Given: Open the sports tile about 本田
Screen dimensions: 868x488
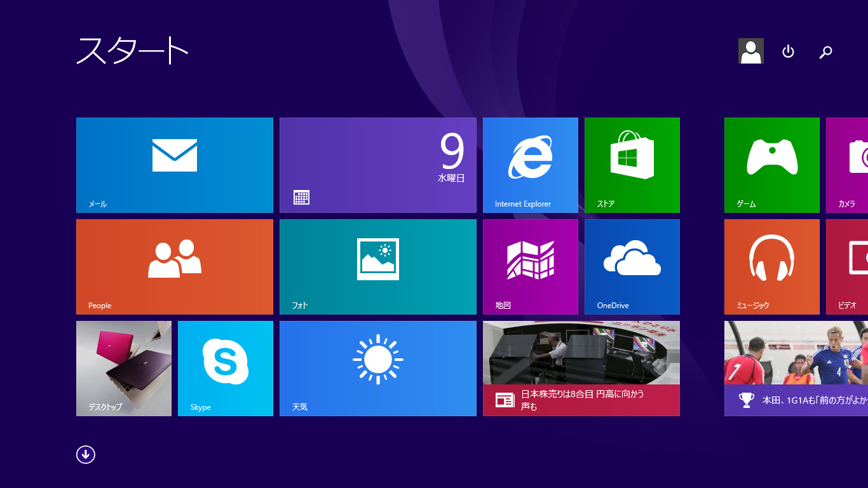Looking at the screenshot, I should (796, 369).
